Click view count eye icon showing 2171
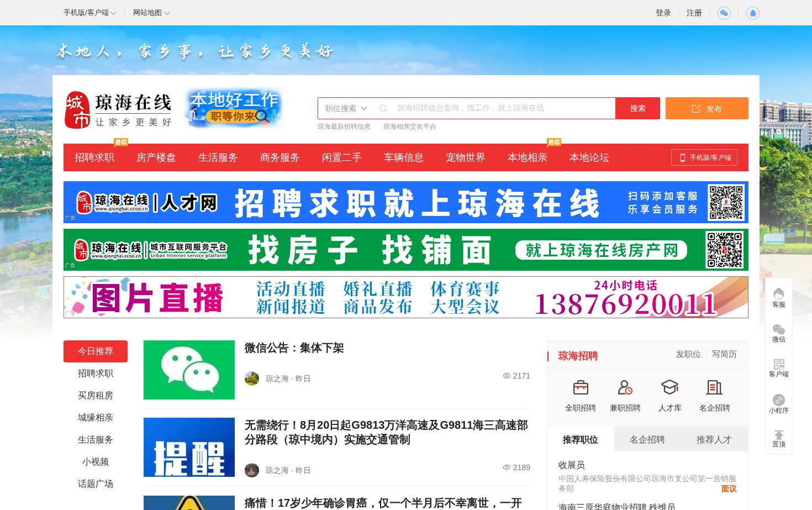This screenshot has height=510, width=812. click(507, 376)
